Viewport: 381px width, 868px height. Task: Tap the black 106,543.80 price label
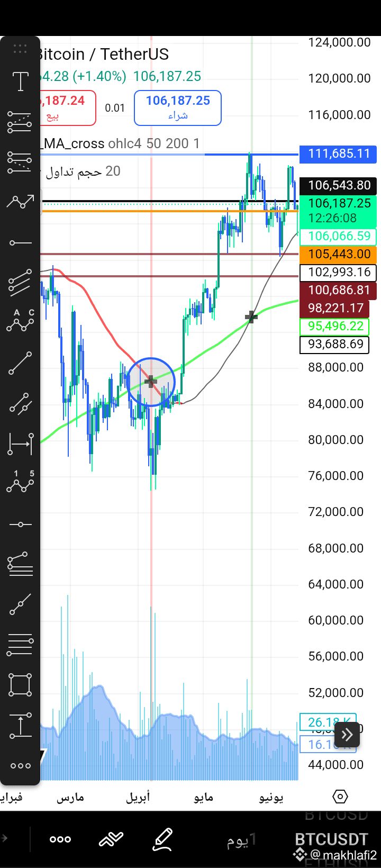pos(339,185)
